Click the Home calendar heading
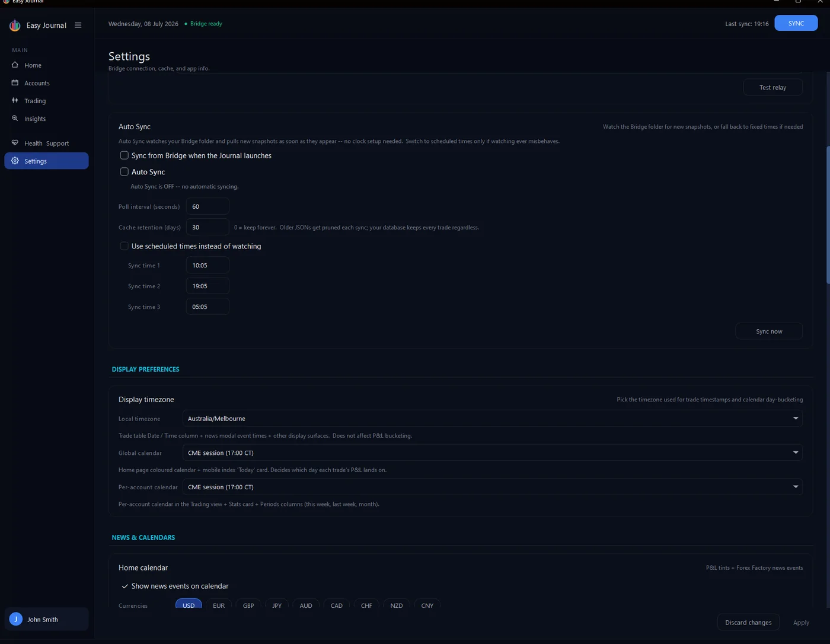830x644 pixels. pos(143,568)
